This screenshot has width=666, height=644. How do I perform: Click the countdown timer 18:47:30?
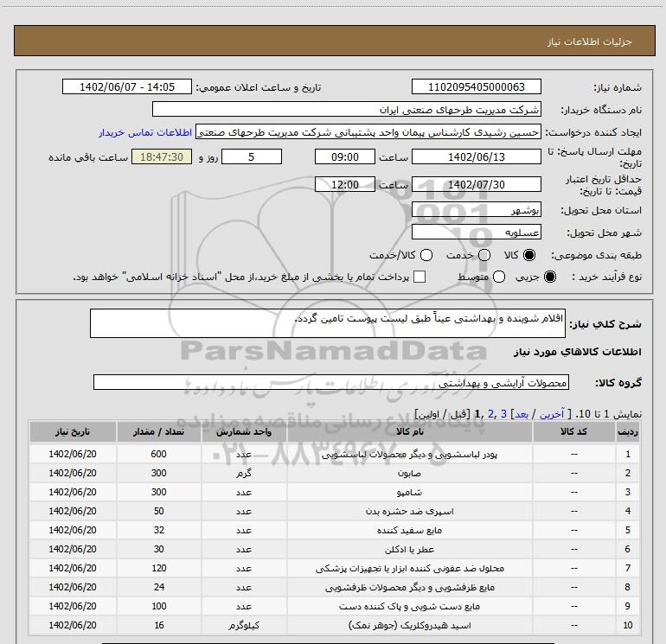point(162,156)
